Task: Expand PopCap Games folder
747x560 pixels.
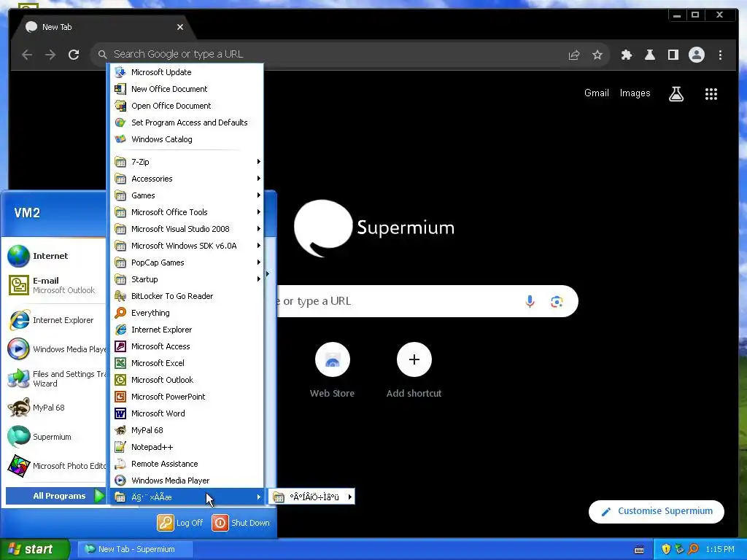Action: point(187,262)
